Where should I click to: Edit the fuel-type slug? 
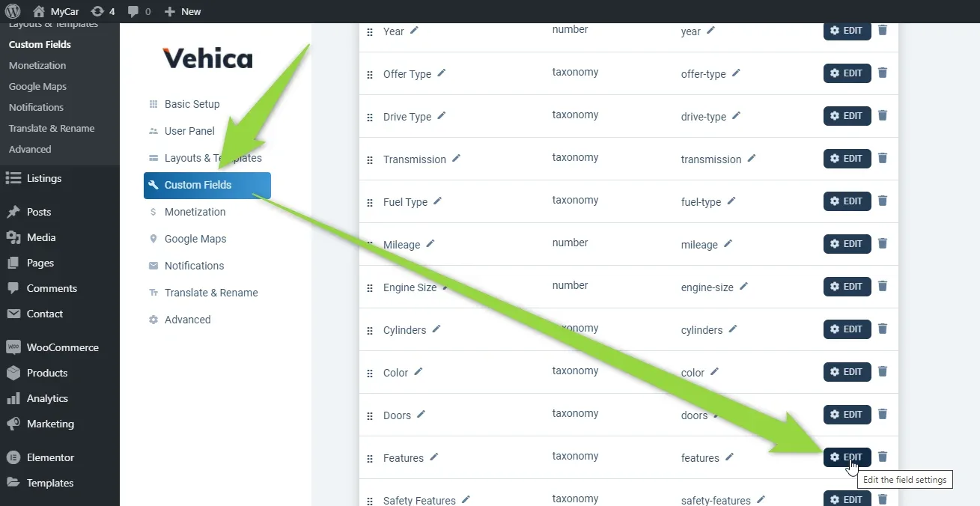click(731, 201)
